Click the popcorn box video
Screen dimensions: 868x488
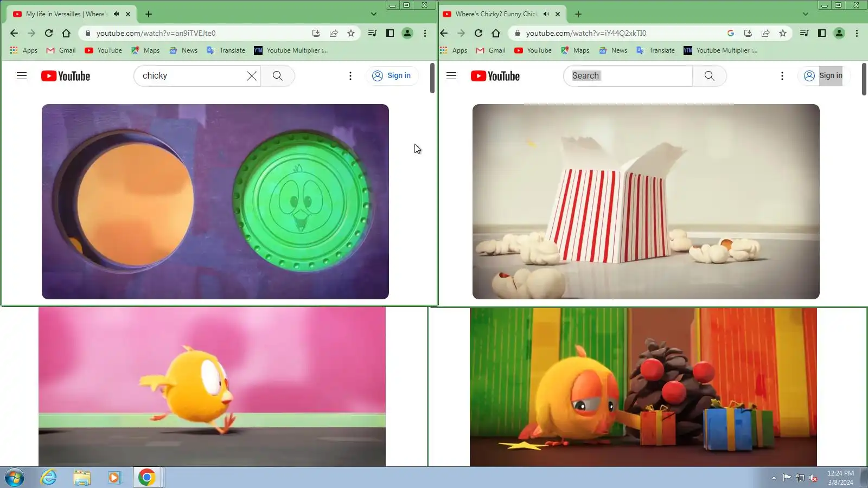coord(646,202)
